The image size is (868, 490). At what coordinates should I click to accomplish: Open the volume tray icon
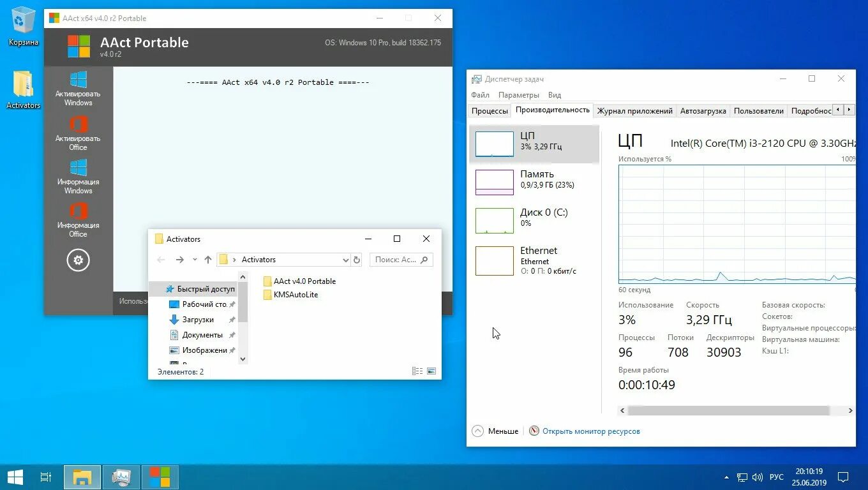point(758,477)
